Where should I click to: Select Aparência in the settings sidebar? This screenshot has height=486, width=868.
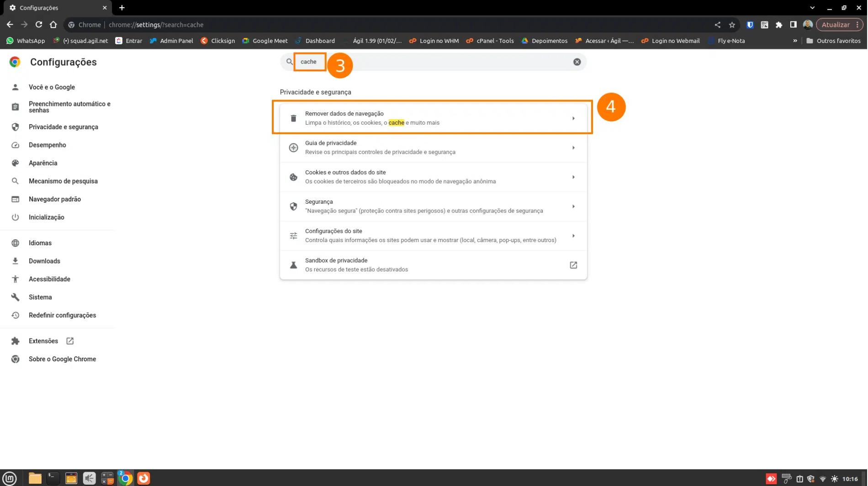43,163
